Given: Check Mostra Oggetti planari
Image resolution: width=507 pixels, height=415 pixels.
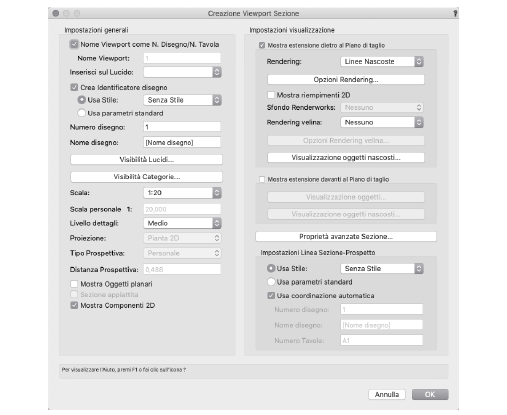Looking at the screenshot, I should [x=74, y=284].
